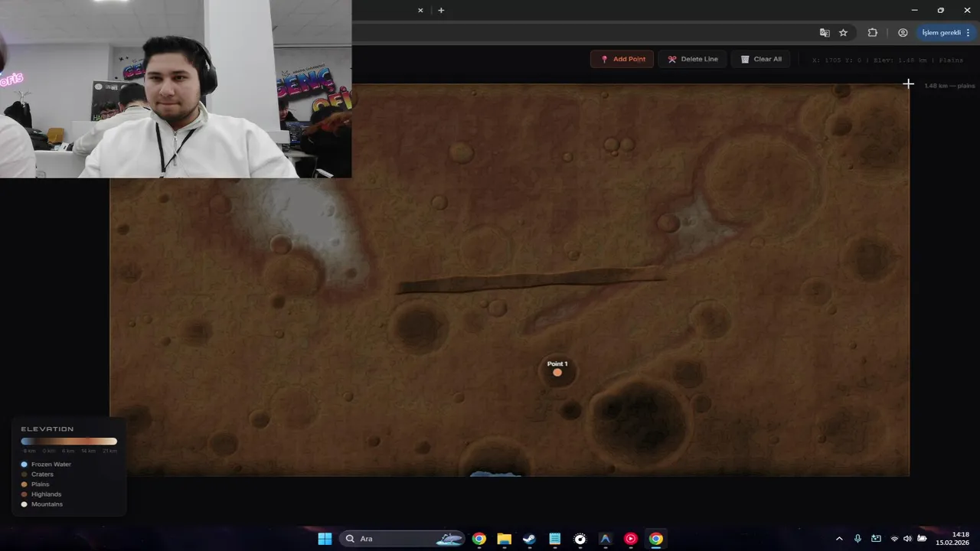
Task: Click the Plains legend entry
Action: click(x=34, y=484)
